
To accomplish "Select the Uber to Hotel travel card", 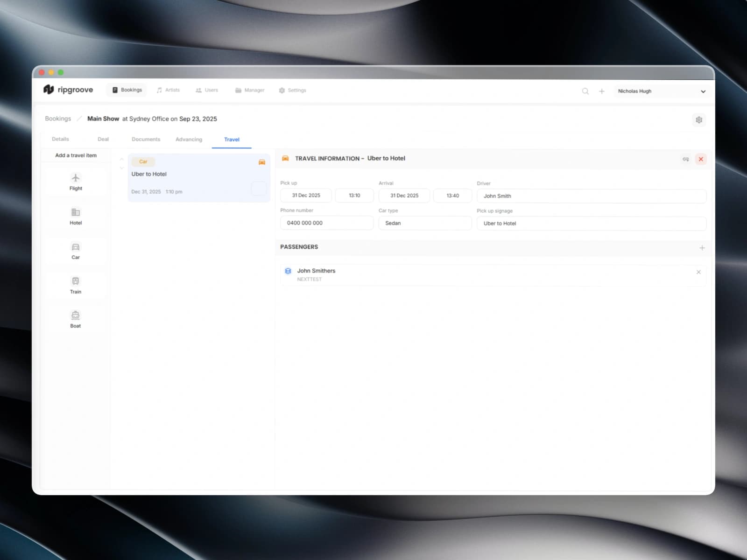I will tap(196, 177).
